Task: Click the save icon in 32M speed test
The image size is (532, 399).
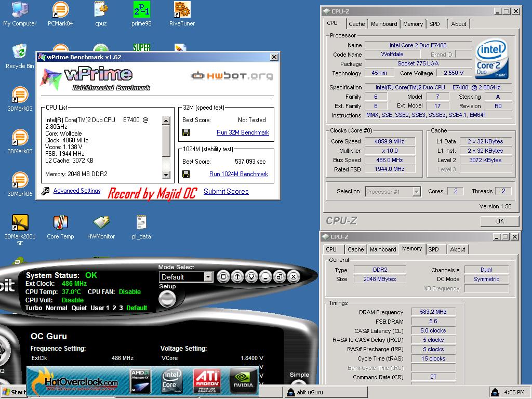Action: (x=186, y=132)
